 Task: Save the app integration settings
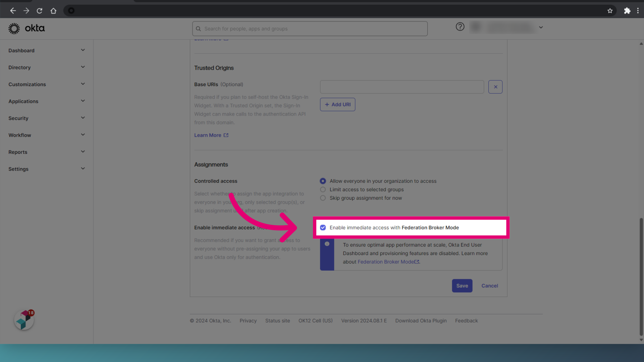(462, 286)
